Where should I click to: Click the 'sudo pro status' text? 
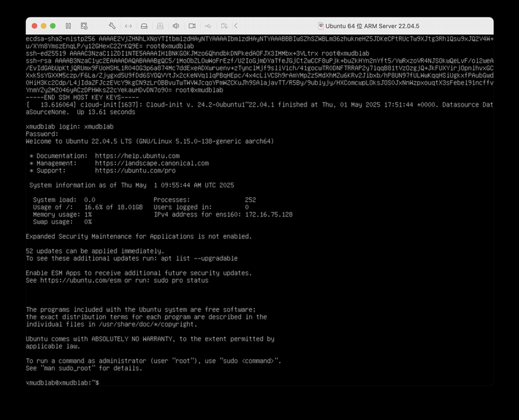pyautogui.click(x=181, y=280)
